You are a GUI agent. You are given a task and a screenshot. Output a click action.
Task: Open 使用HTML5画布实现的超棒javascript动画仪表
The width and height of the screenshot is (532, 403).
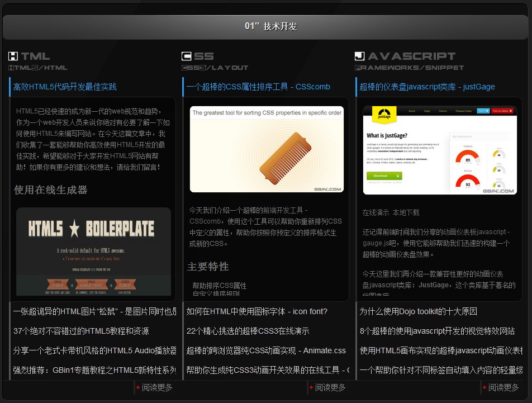pyautogui.click(x=441, y=350)
